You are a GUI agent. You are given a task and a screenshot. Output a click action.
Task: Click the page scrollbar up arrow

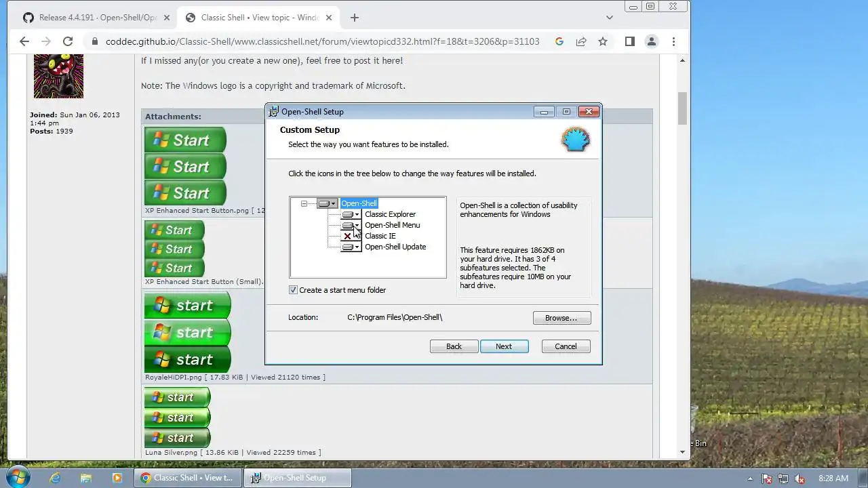tap(683, 60)
